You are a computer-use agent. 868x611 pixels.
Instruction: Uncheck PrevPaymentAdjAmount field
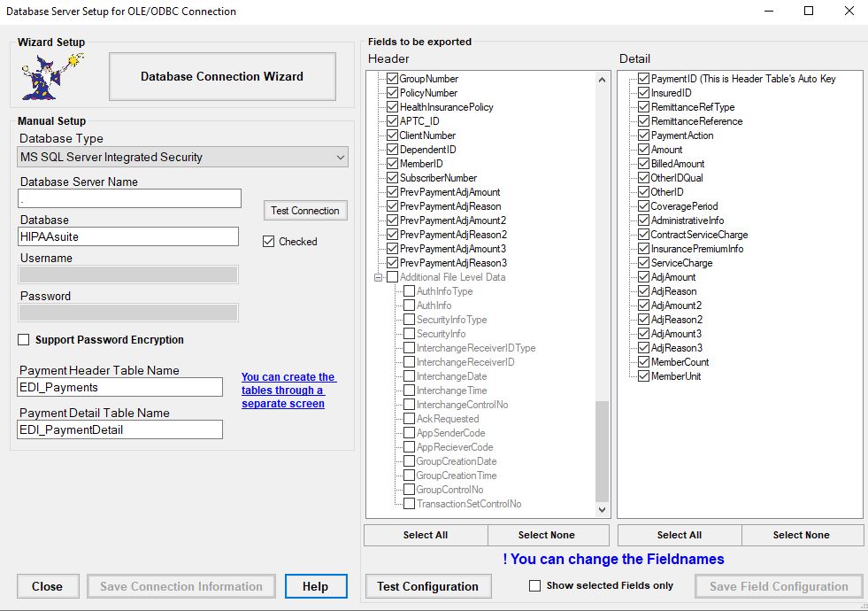coord(393,191)
